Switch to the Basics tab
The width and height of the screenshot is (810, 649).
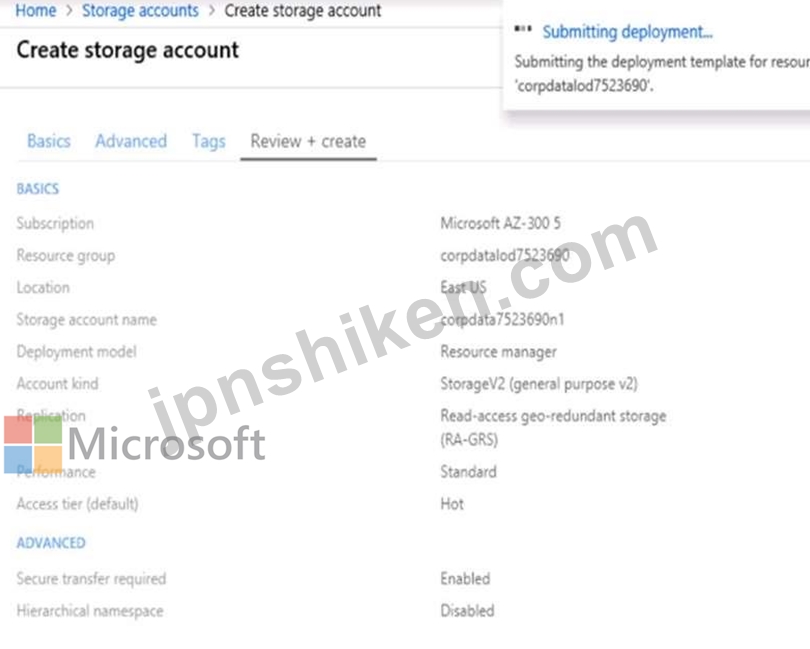coord(49,141)
